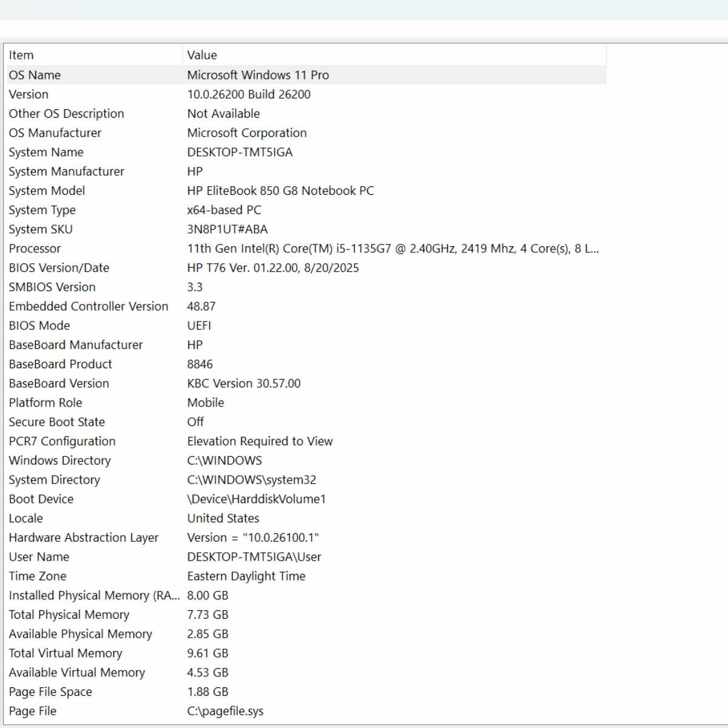Select the Boot Device row label
The width and height of the screenshot is (728, 728).
pos(41,499)
